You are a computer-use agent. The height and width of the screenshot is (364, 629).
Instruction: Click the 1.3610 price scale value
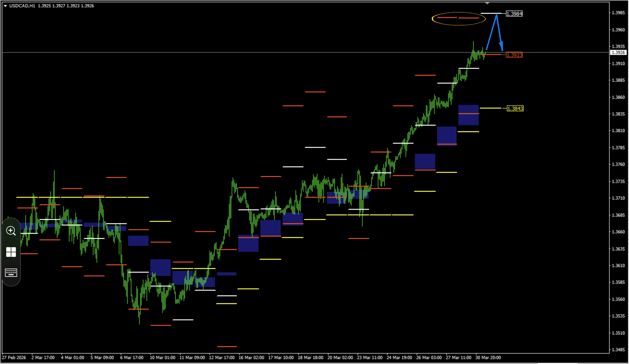(618, 266)
